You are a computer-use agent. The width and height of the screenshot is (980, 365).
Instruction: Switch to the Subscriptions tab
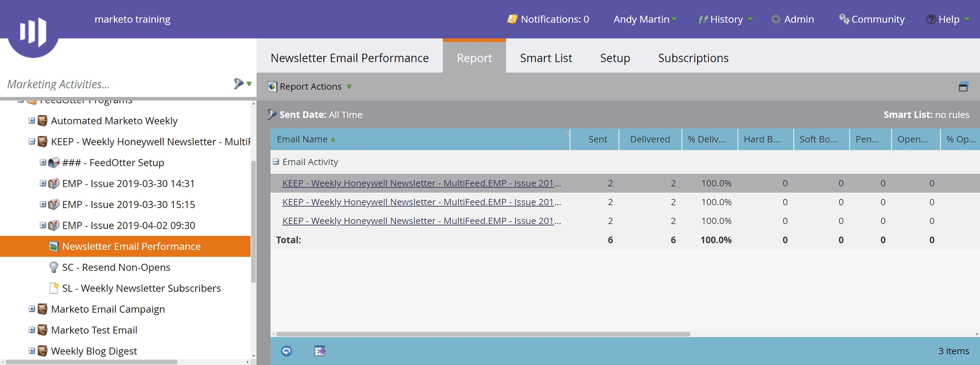693,58
